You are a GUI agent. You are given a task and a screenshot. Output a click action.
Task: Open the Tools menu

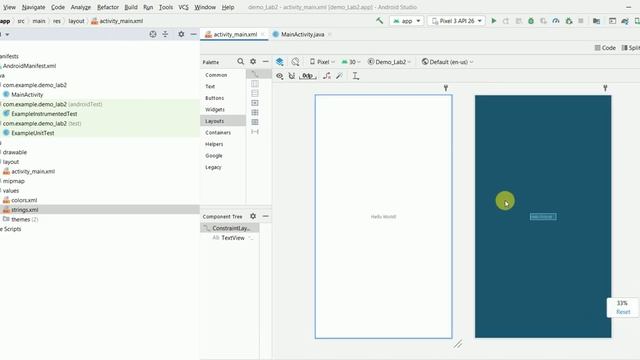click(166, 7)
